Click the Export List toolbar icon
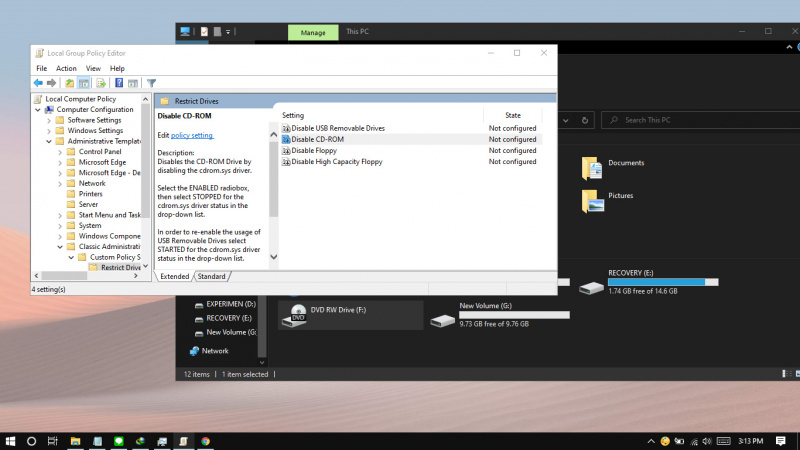Image resolution: width=800 pixels, height=450 pixels. click(101, 83)
